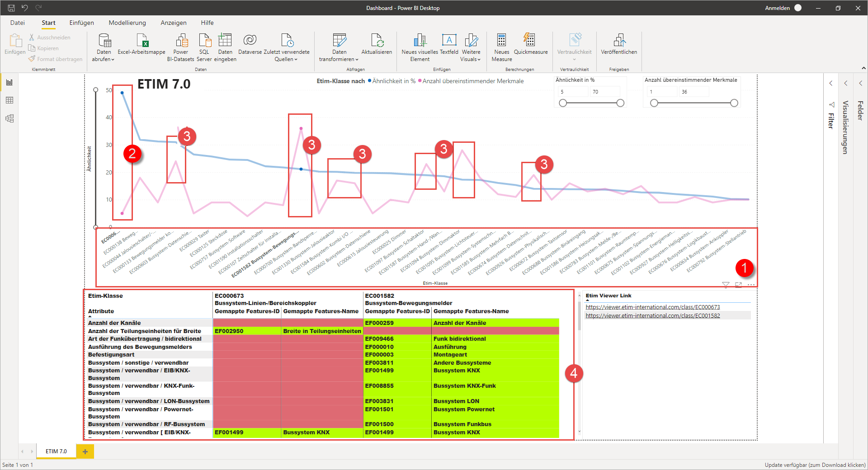Viewport: 868px width, 470px height.
Task: Expand Weitere Visuals menu
Action: pyautogui.click(x=471, y=47)
